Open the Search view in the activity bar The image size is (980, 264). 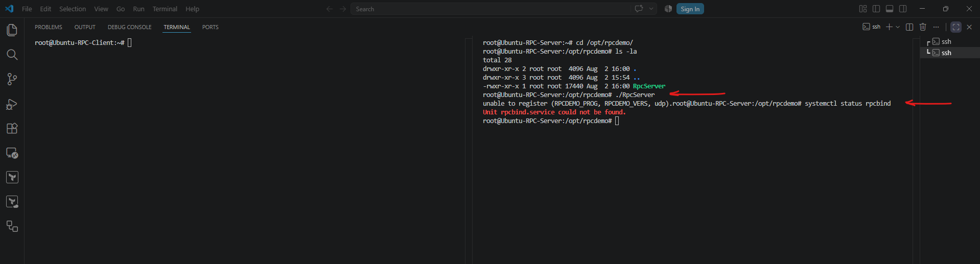coord(12,55)
